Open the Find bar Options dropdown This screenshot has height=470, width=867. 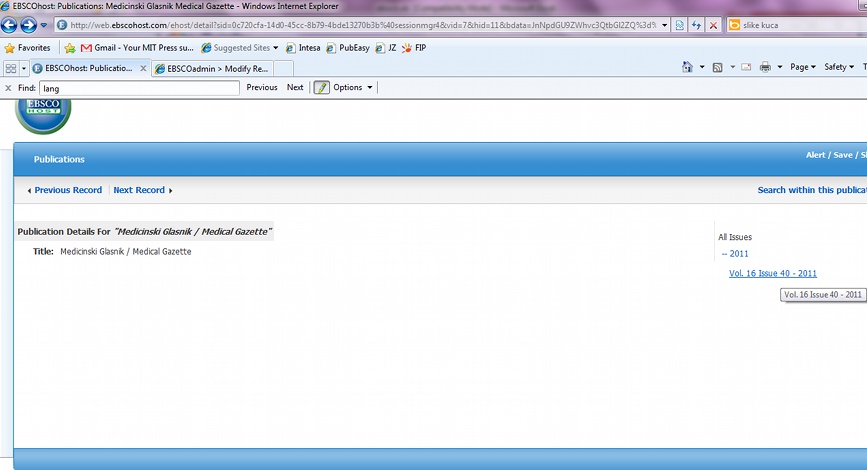(352, 88)
